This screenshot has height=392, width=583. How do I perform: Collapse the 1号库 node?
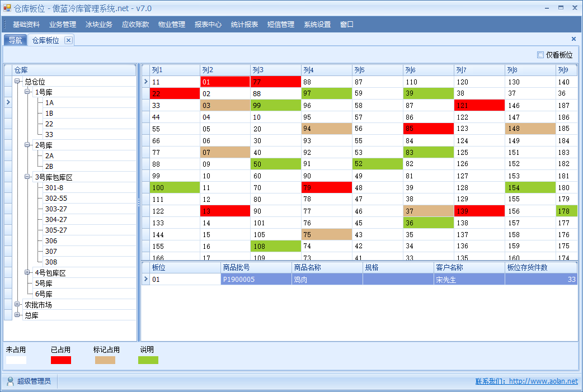tap(28, 92)
